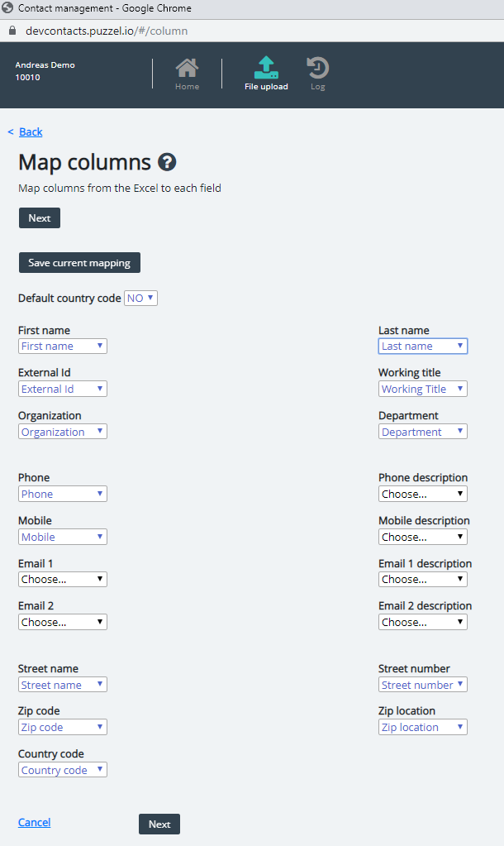Click Save current mapping button
Viewport: 504px width, 846px height.
[x=79, y=263]
